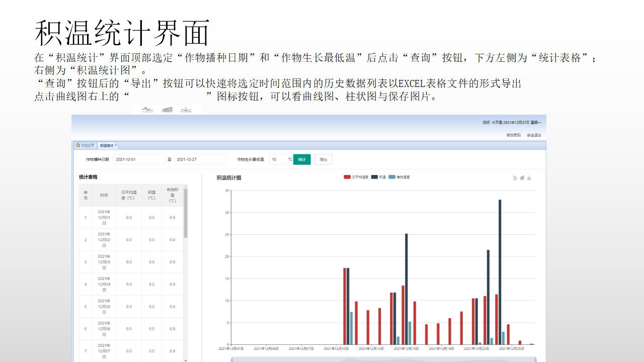Viewport: 644px width, 362px height.
Task: Click the 修改密码 link
Action: click(513, 135)
